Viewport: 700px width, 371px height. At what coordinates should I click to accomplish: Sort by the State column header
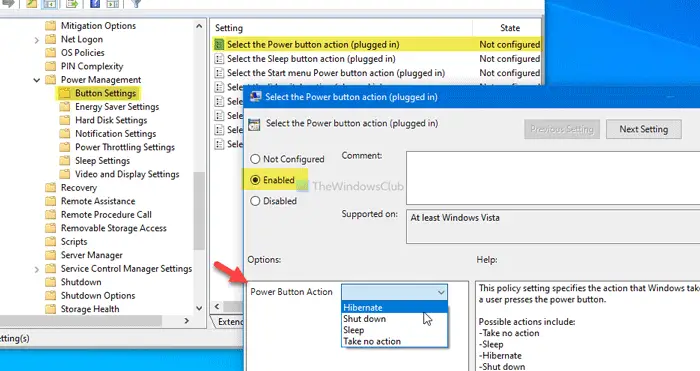(507, 28)
